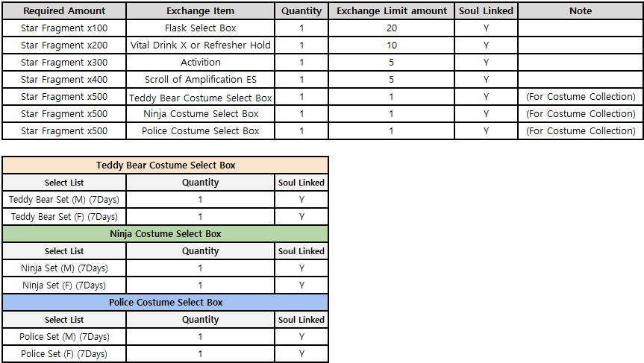Image resolution: width=644 pixels, height=363 pixels.
Task: Click the Exchange Item column header
Action: 201,11
